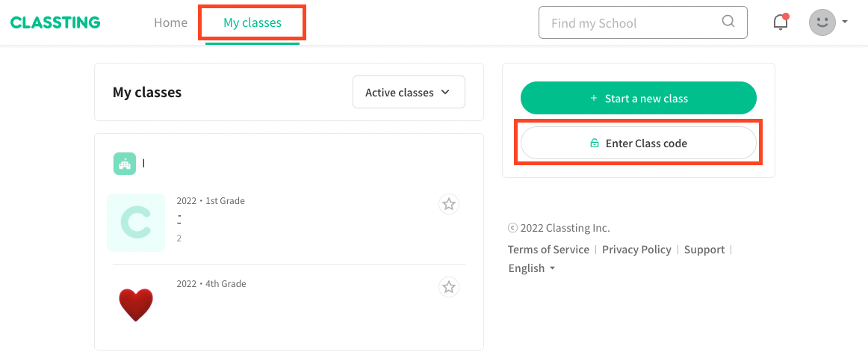This screenshot has height=358, width=868.
Task: Open the Active classes dropdown
Action: coord(409,92)
